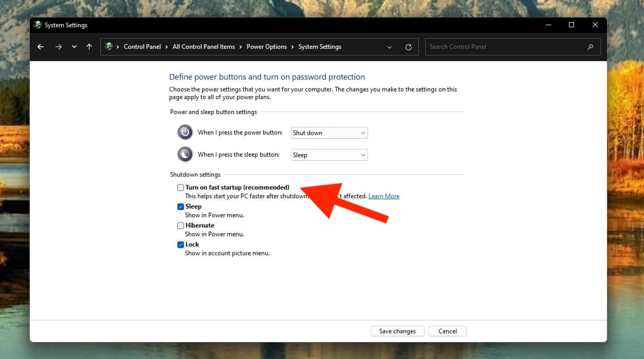This screenshot has width=644, height=359.
Task: Click the refresh icon in address bar
Action: pos(408,46)
